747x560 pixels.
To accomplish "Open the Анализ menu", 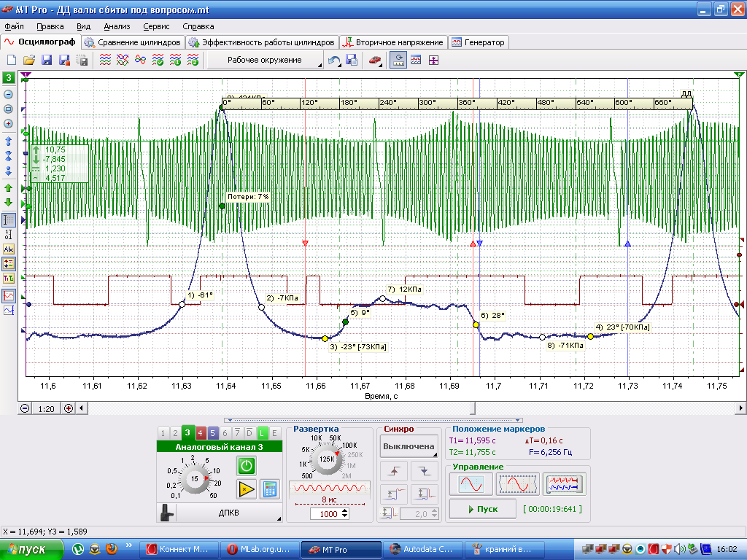I will (x=117, y=27).
